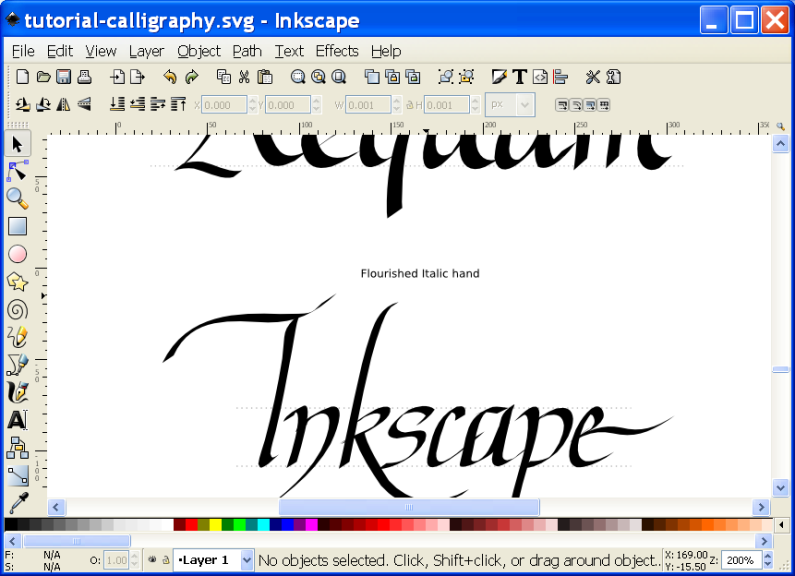Open the Path menu
The image size is (795, 576).
(x=247, y=51)
